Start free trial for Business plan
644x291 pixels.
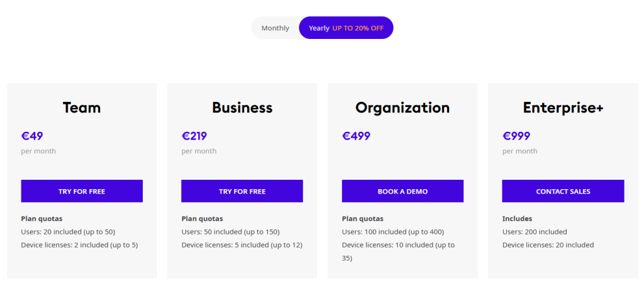tap(242, 191)
